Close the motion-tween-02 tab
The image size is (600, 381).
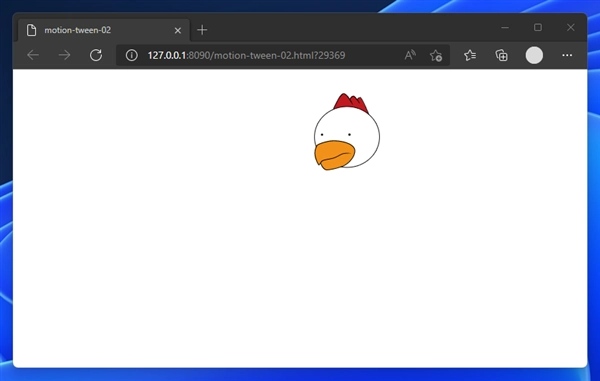(x=178, y=30)
